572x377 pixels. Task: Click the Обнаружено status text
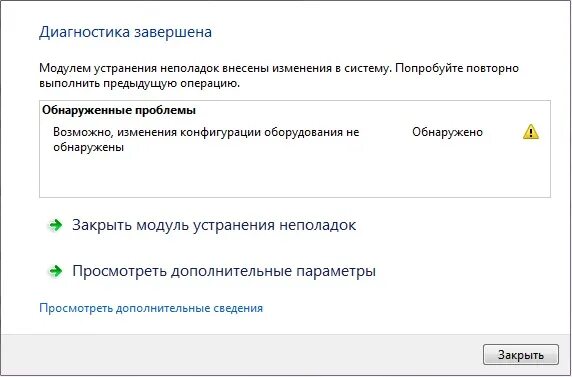[x=447, y=132]
